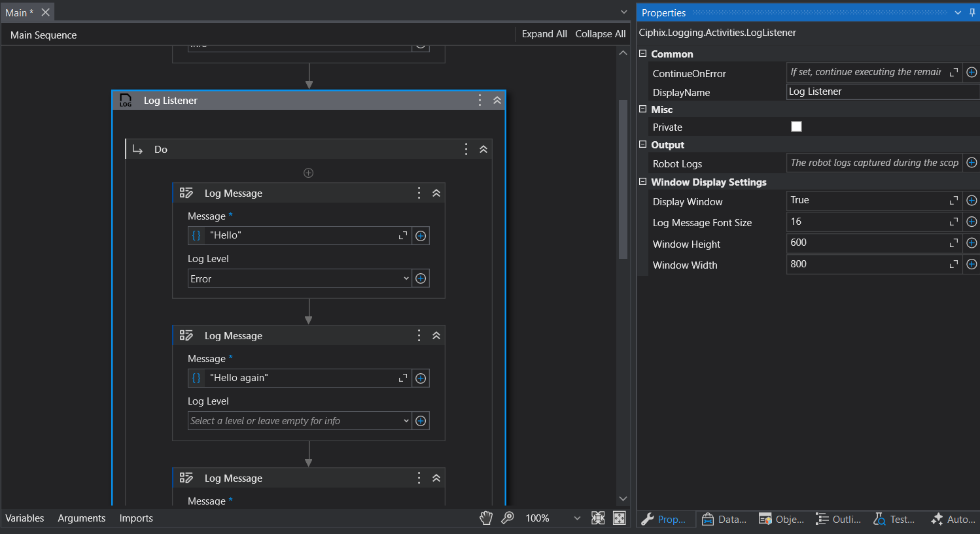Collapse the Log Listener activity
The width and height of the screenshot is (980, 534).
tap(497, 100)
